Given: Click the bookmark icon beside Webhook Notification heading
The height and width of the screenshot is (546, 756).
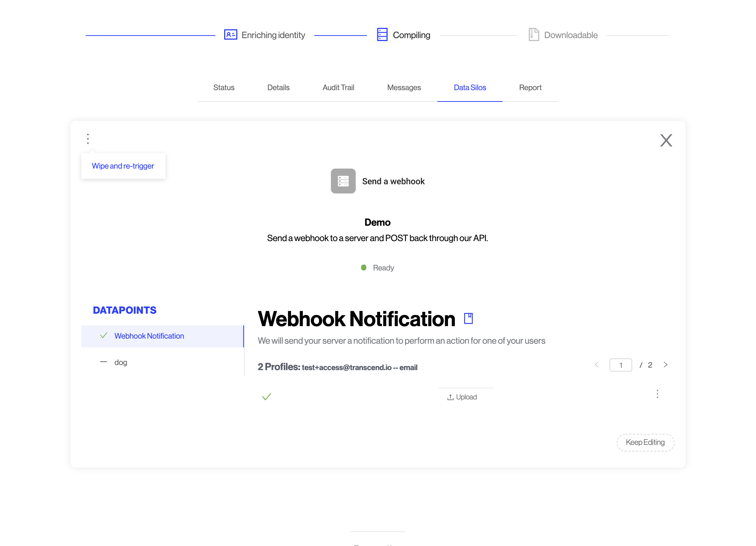Looking at the screenshot, I should click(468, 318).
